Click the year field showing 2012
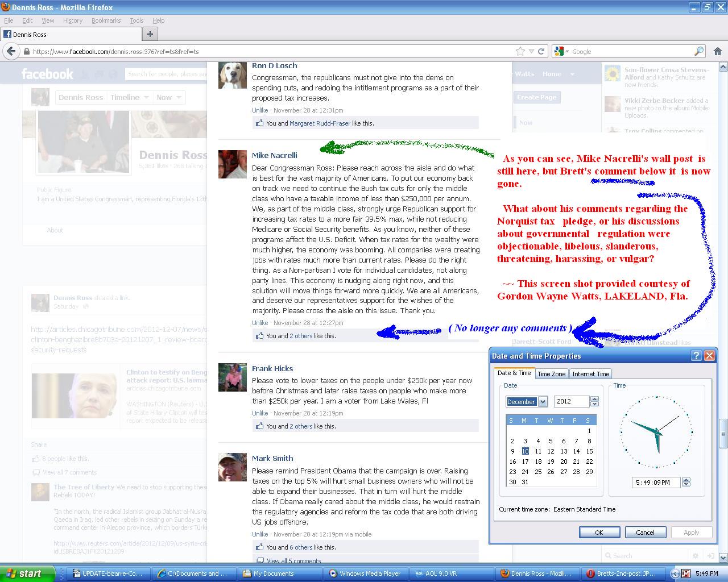This screenshot has height=582, width=728. [572, 401]
